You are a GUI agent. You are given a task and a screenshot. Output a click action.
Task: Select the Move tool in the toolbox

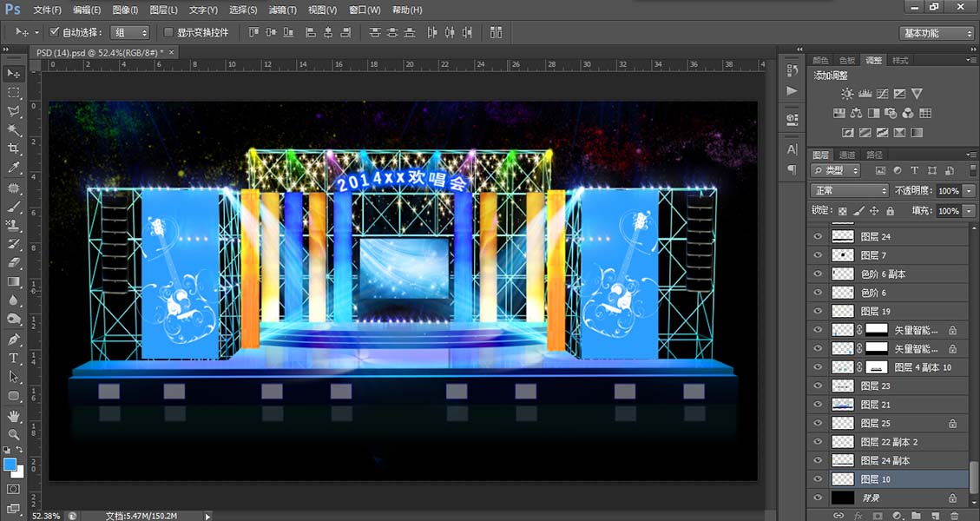coord(13,74)
